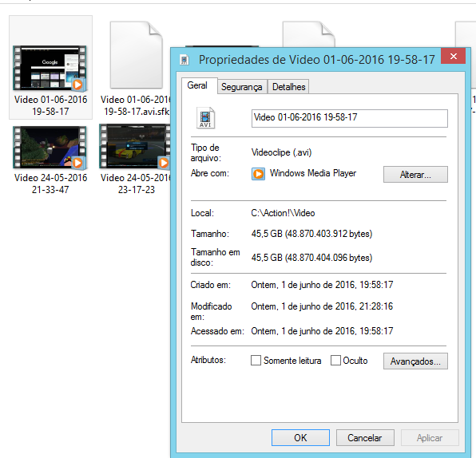Enable the Somente leitura checkbox

pos(256,361)
